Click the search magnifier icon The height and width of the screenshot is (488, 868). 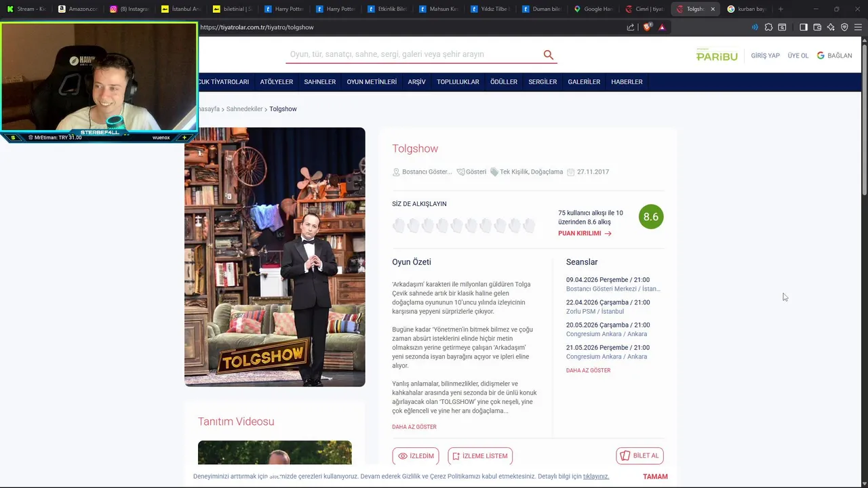coord(548,55)
